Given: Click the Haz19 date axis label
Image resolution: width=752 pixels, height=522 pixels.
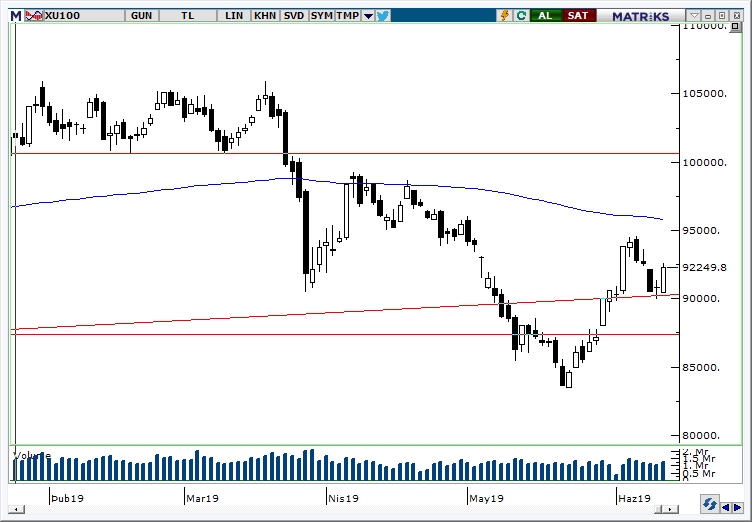Looking at the screenshot, I should click(634, 499).
